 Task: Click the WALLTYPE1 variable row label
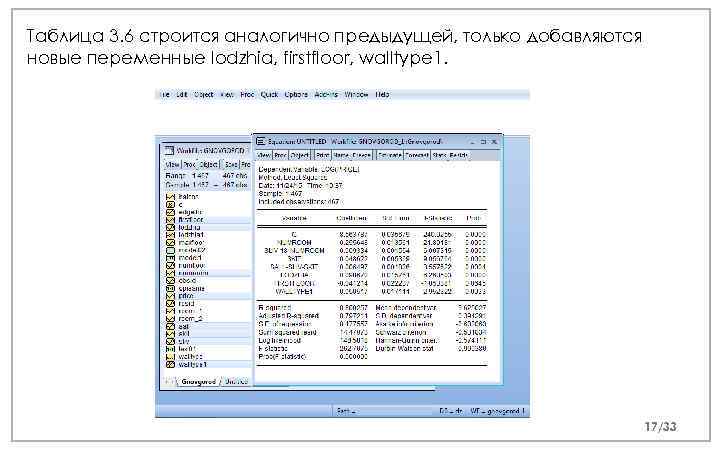coord(294,292)
